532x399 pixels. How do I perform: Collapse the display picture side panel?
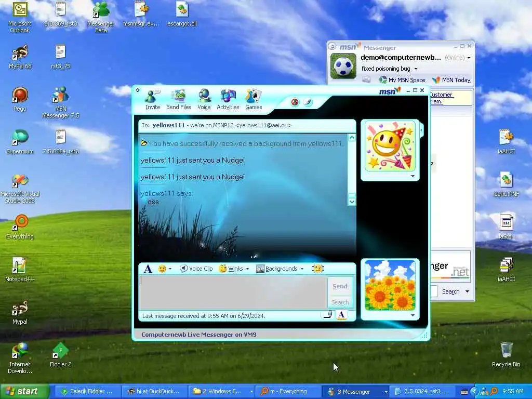[x=421, y=130]
